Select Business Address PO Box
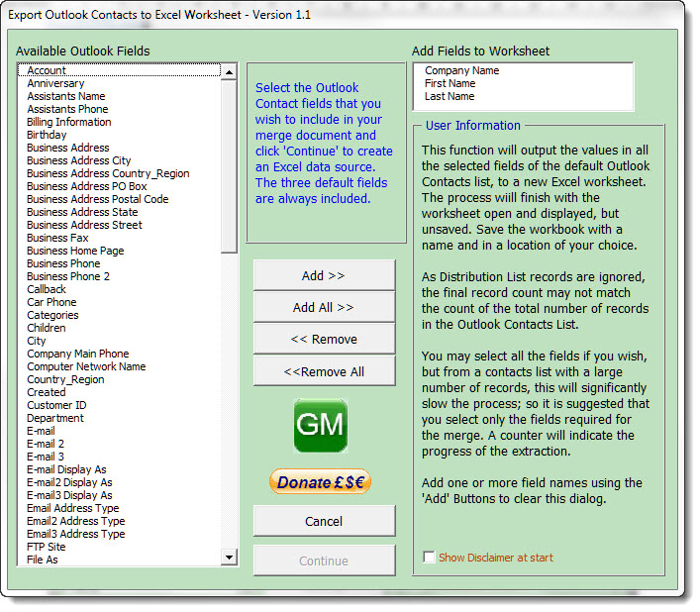This screenshot has width=700, height=612. point(119,186)
